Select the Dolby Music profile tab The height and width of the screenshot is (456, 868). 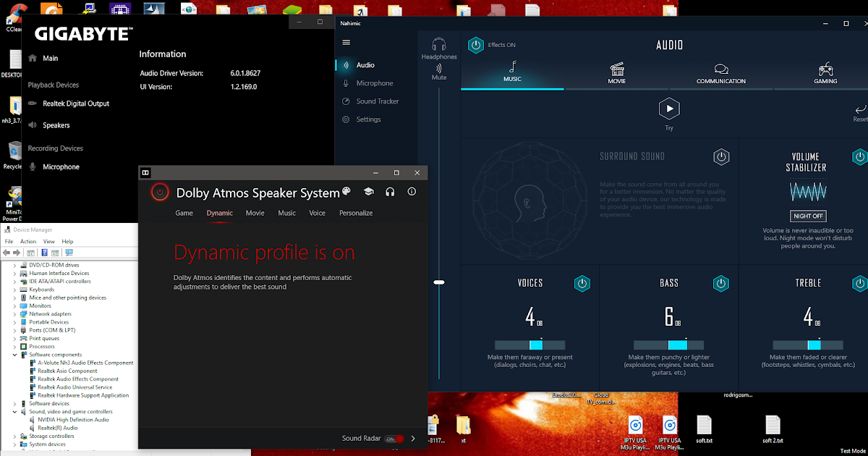click(x=287, y=213)
